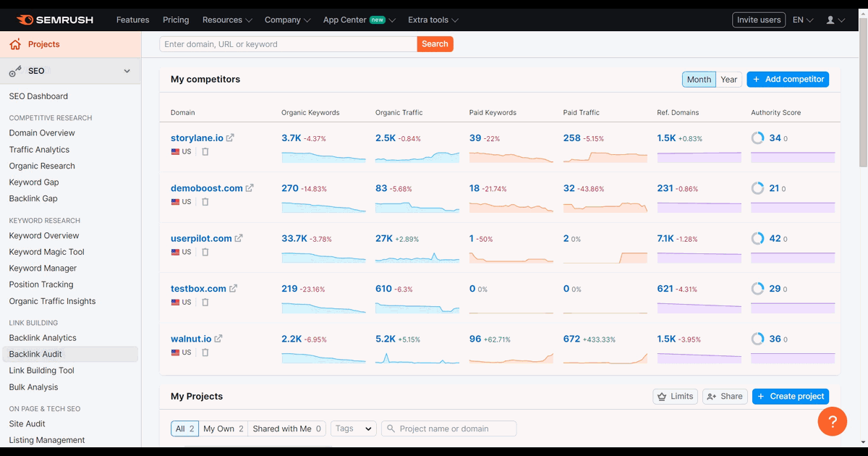868x456 pixels.
Task: Open Features in top navigation
Action: [x=133, y=20]
